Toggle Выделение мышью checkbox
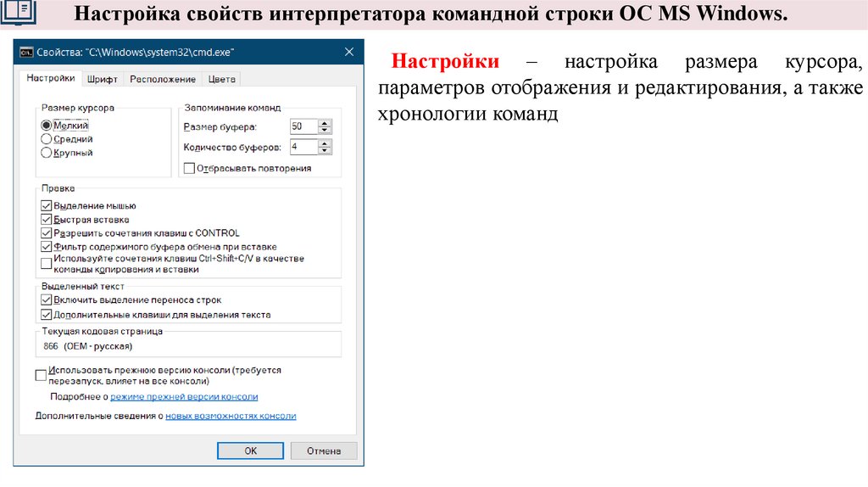Image resolution: width=868 pixels, height=487 pixels. click(47, 205)
